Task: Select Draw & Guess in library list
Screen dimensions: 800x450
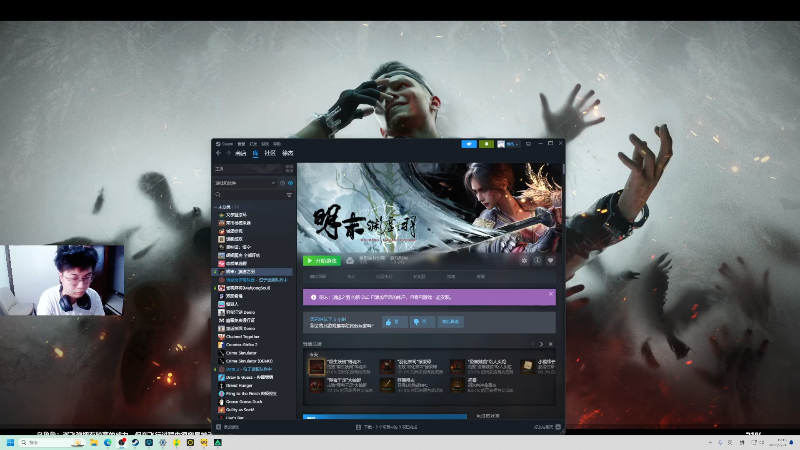Action: point(249,378)
